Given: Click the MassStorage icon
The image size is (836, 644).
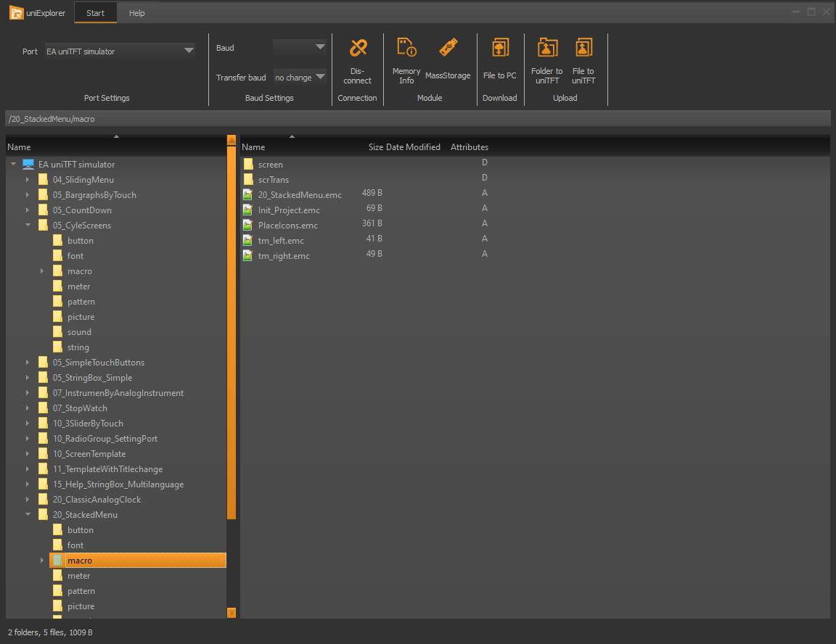Looking at the screenshot, I should (448, 49).
